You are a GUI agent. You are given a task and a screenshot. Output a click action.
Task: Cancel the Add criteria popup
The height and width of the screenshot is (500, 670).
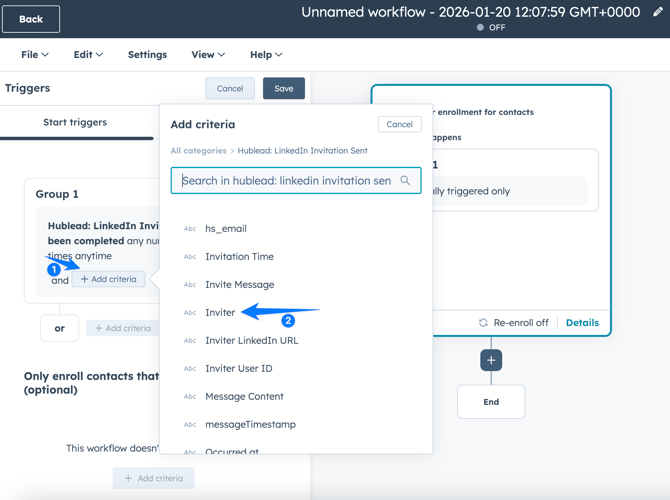399,125
